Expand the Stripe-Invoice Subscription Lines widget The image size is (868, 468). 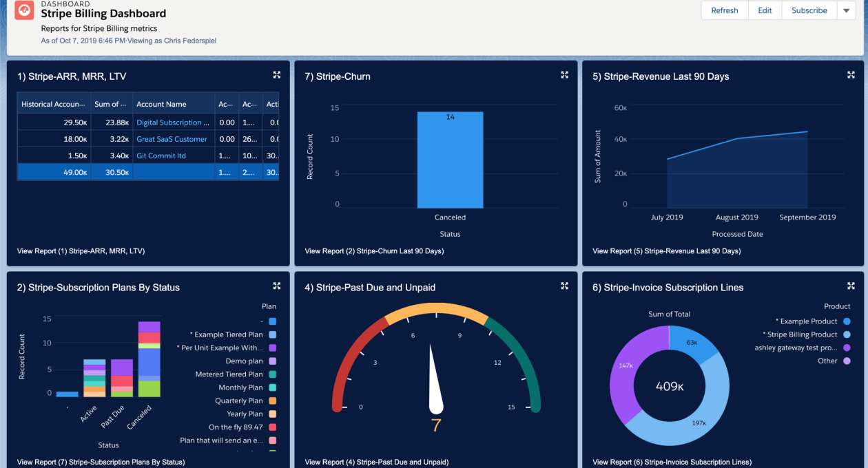point(851,286)
